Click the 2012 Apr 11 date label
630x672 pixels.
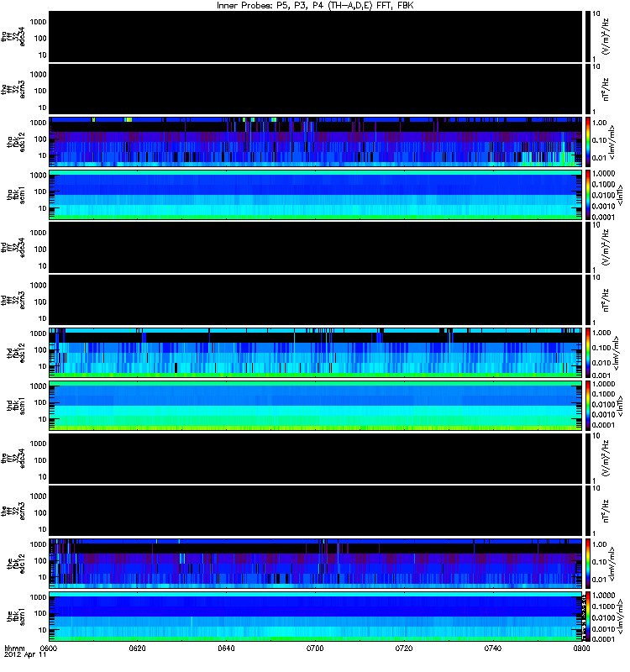point(25,655)
